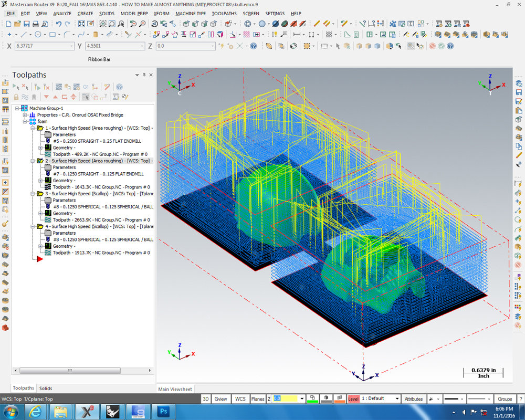Open the Level dropdown in status bar
This screenshot has width=525, height=420.
(397, 399)
